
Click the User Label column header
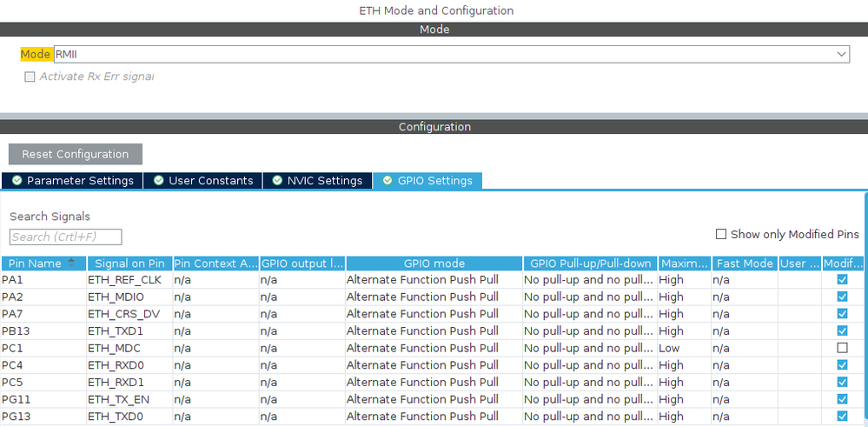800,264
